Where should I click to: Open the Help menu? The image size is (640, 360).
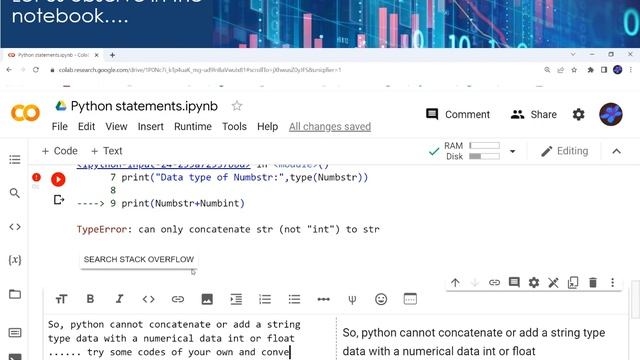click(x=267, y=127)
